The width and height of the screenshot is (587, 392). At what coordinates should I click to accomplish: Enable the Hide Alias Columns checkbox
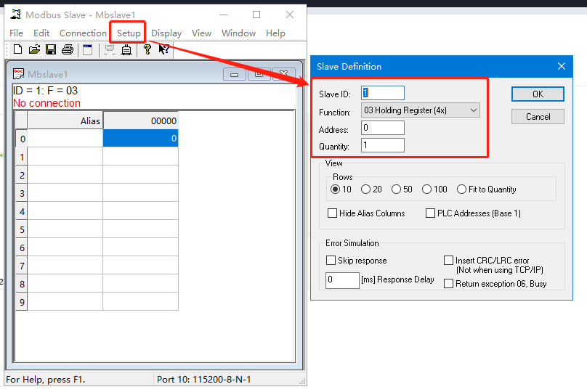tap(333, 213)
